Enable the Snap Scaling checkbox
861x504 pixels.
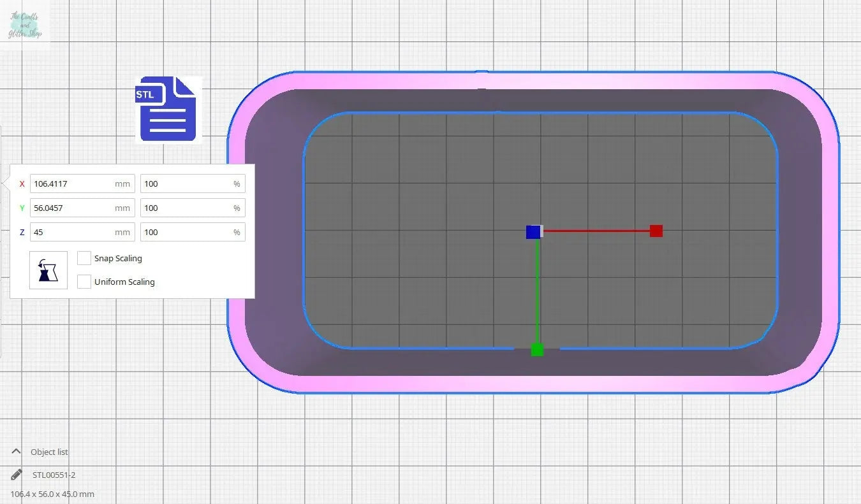pos(84,258)
